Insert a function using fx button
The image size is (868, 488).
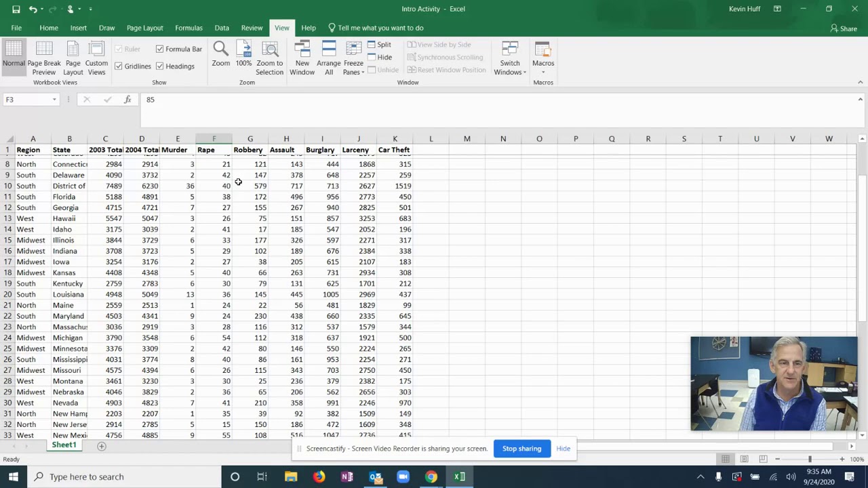click(127, 100)
